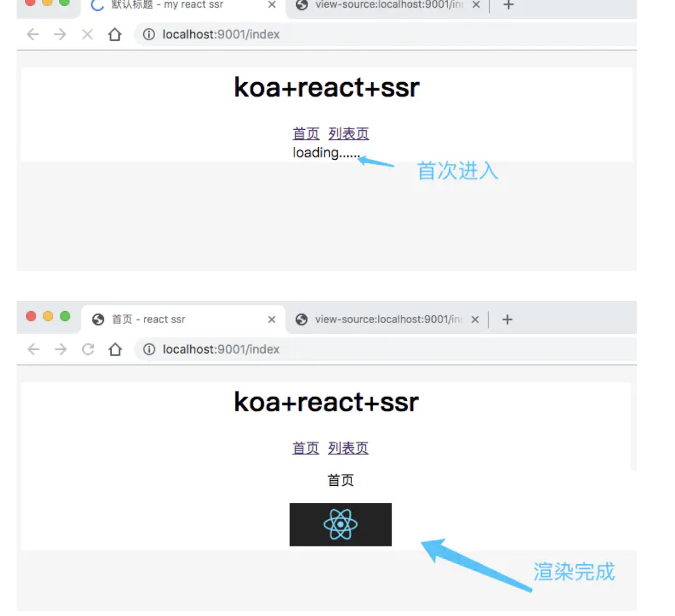Select the '首页 - react ssr' tab

(176, 319)
